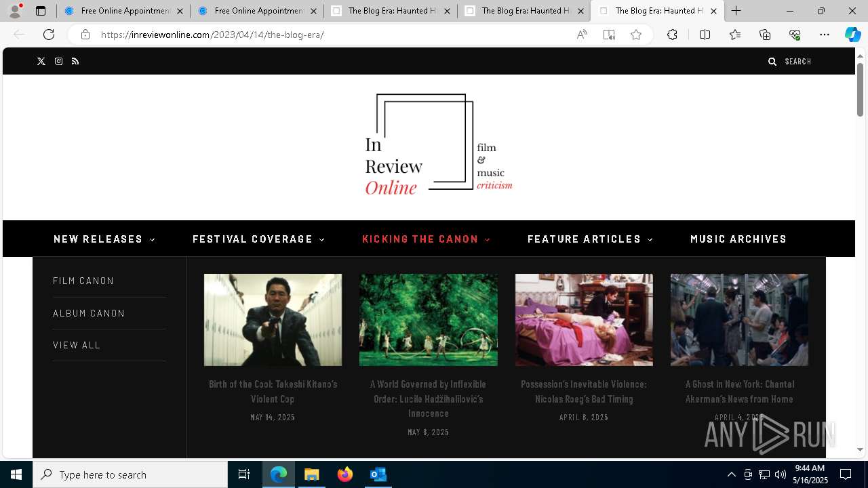Open the site's X (Twitter) social link
Image resolution: width=868 pixels, height=488 pixels.
pos(41,62)
